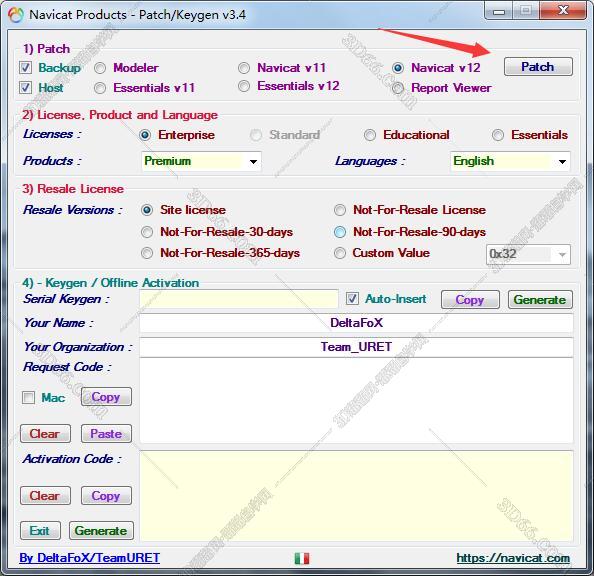The image size is (594, 576).
Task: Select the Custom Value radio button
Action: 340,253
